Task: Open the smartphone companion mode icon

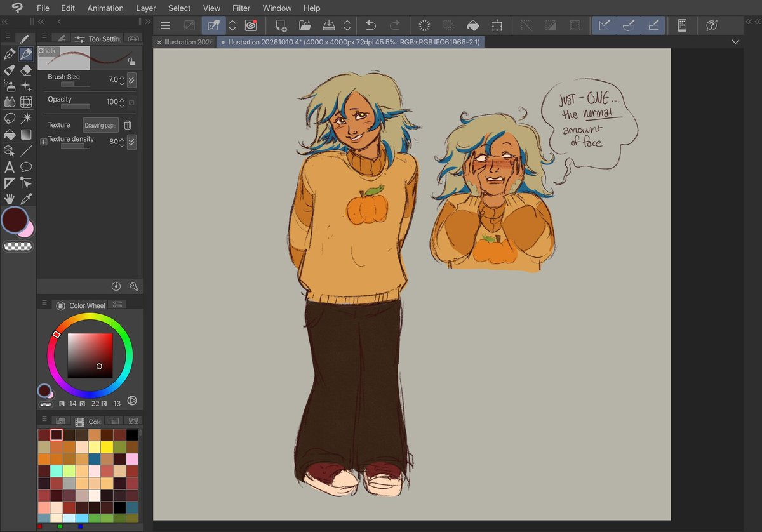Action: coord(682,25)
